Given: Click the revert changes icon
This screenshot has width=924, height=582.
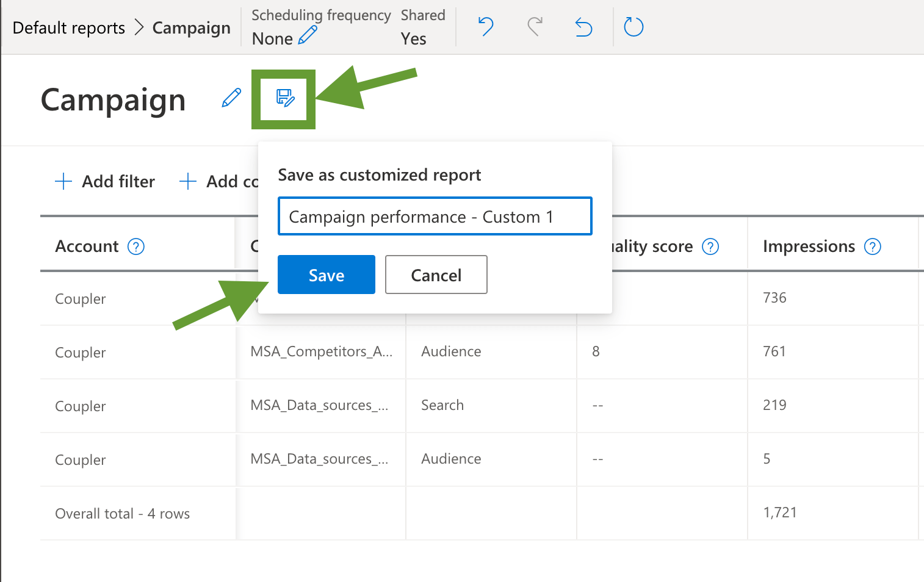Looking at the screenshot, I should tap(584, 27).
